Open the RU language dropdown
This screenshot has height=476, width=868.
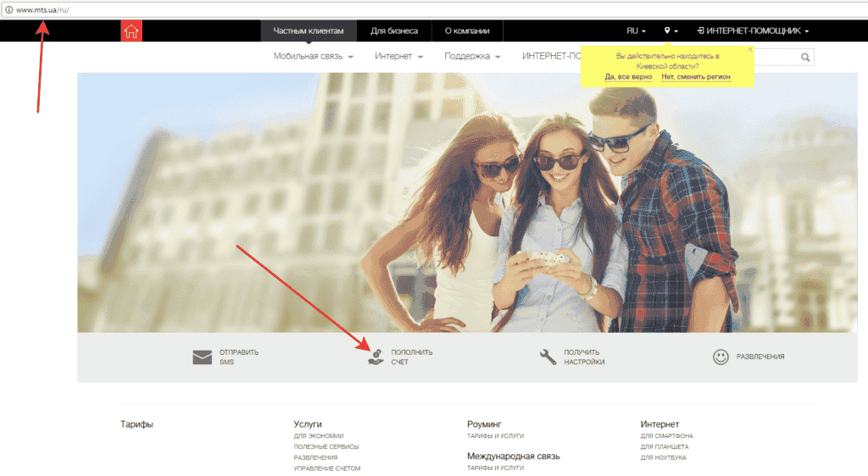click(636, 31)
